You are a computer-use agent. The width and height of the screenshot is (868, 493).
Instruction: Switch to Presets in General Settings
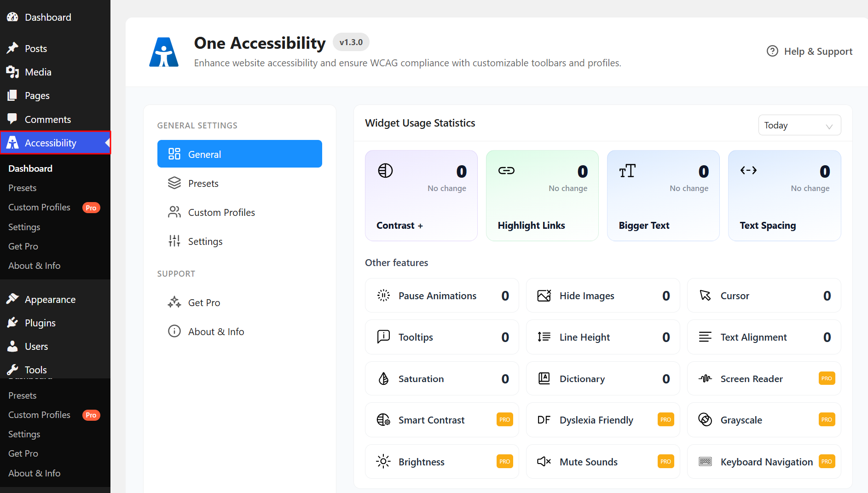pos(240,183)
